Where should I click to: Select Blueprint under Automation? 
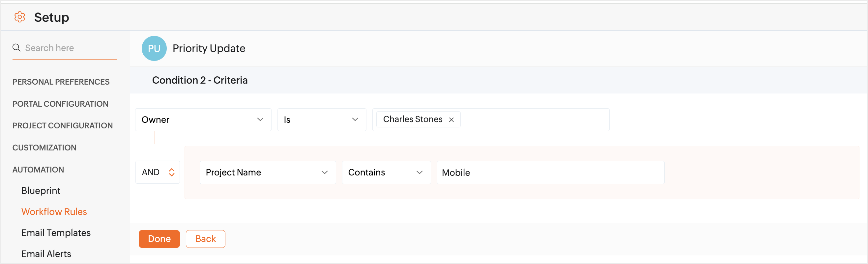pos(41,191)
